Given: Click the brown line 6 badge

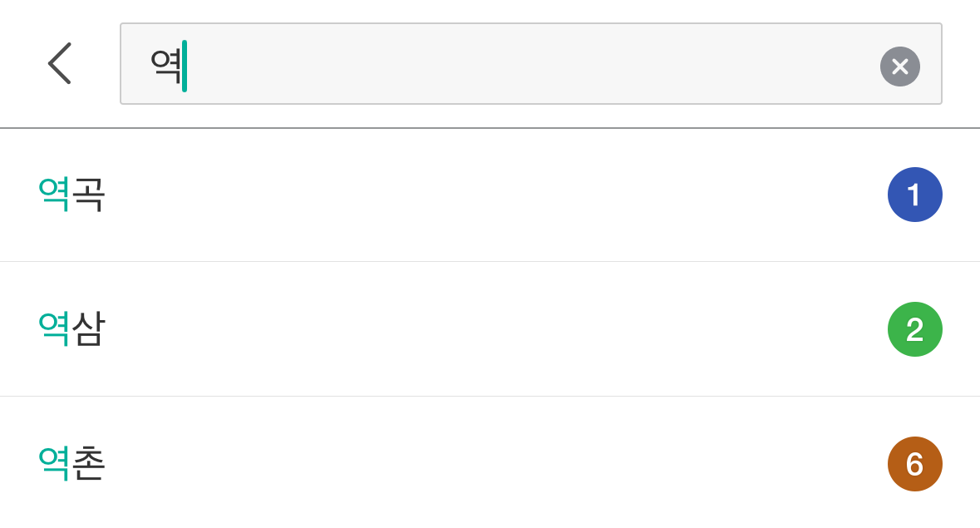Looking at the screenshot, I should click(914, 464).
